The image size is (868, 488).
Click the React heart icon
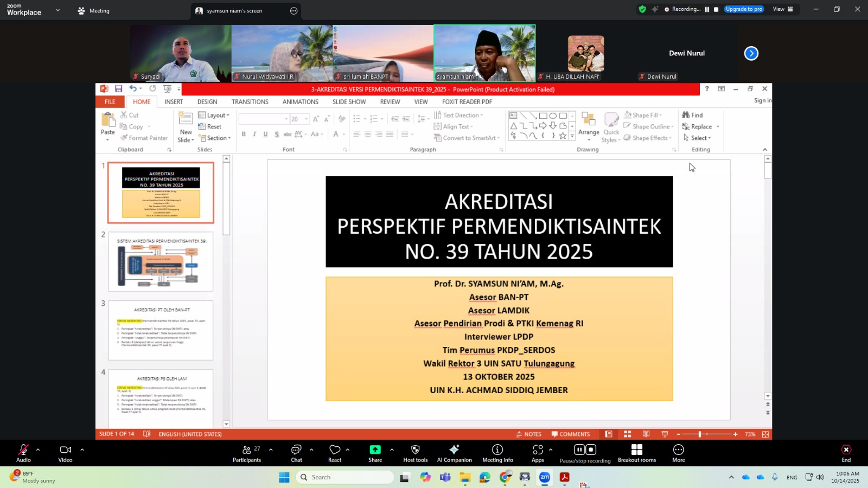335,453
